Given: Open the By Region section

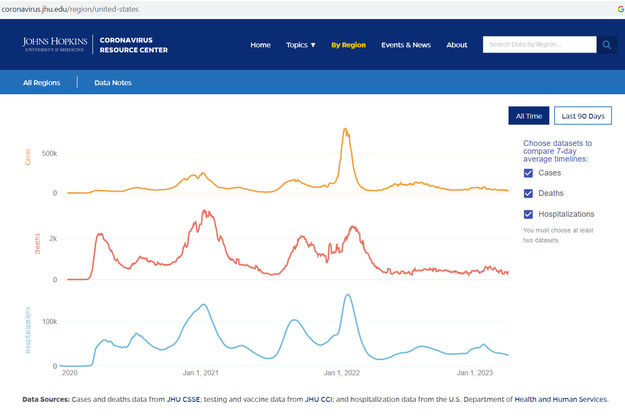Looking at the screenshot, I should 348,45.
